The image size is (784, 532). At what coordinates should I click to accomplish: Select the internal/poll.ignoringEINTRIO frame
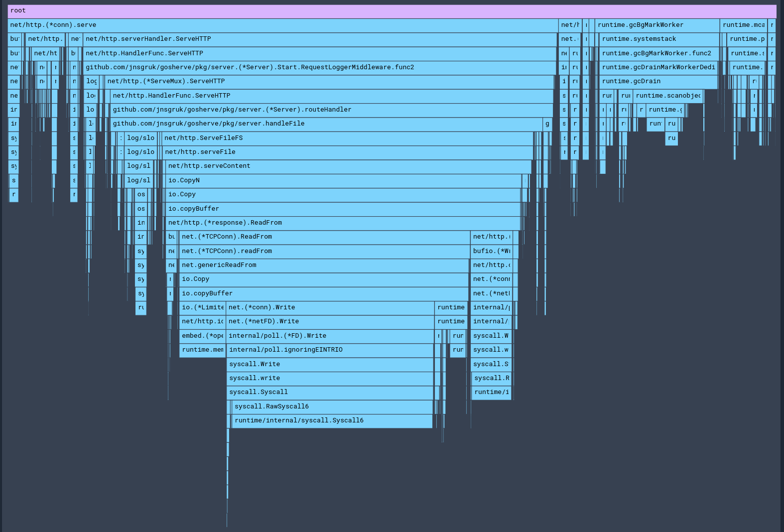(x=330, y=350)
